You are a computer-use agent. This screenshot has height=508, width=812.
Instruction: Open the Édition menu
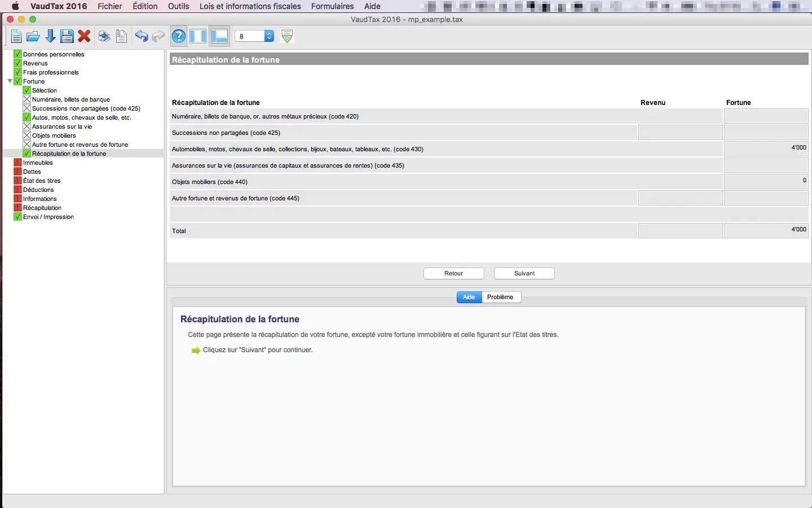tap(145, 6)
